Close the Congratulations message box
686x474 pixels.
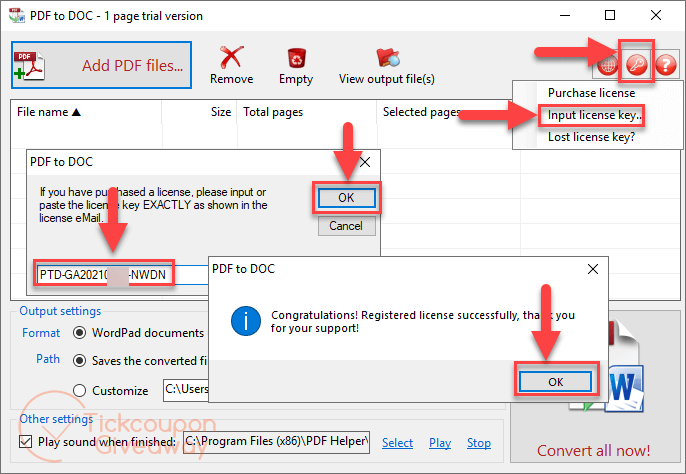click(593, 269)
